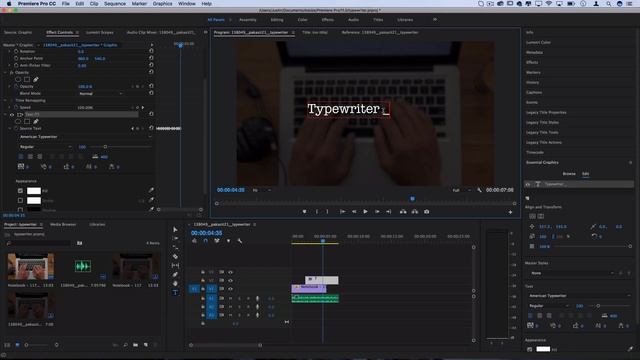Toggle timeline snap magnet icon
The height and width of the screenshot is (360, 640).
pos(206,241)
